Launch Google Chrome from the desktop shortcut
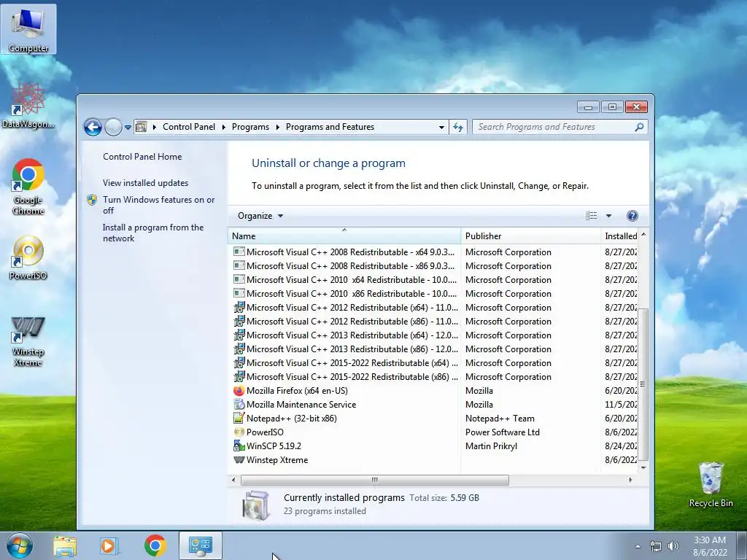747x560 pixels. point(28,187)
